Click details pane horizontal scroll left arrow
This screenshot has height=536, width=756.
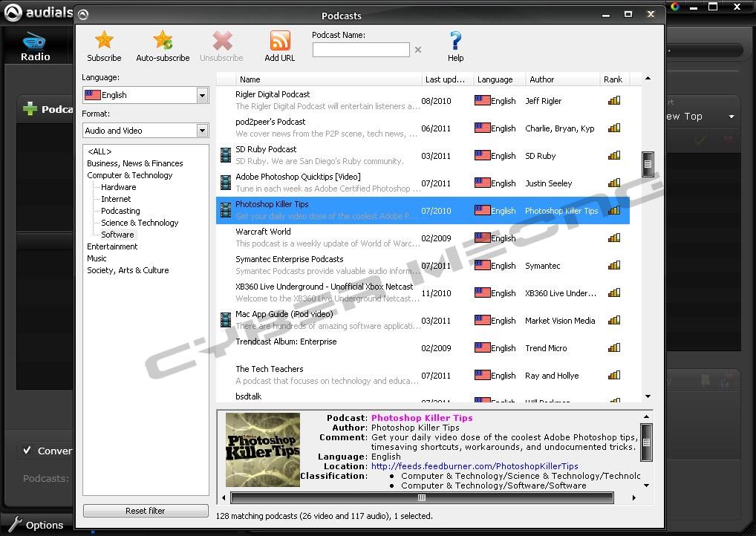click(x=224, y=497)
